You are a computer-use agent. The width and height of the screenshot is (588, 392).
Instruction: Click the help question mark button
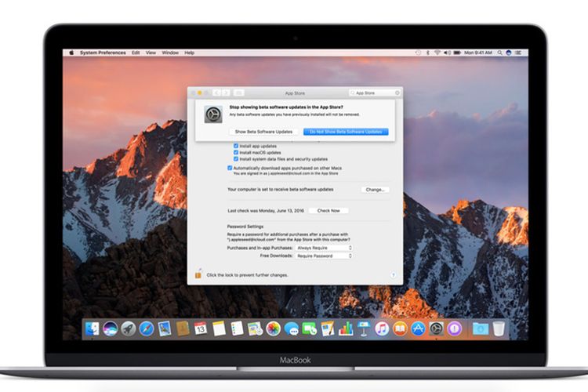(394, 275)
